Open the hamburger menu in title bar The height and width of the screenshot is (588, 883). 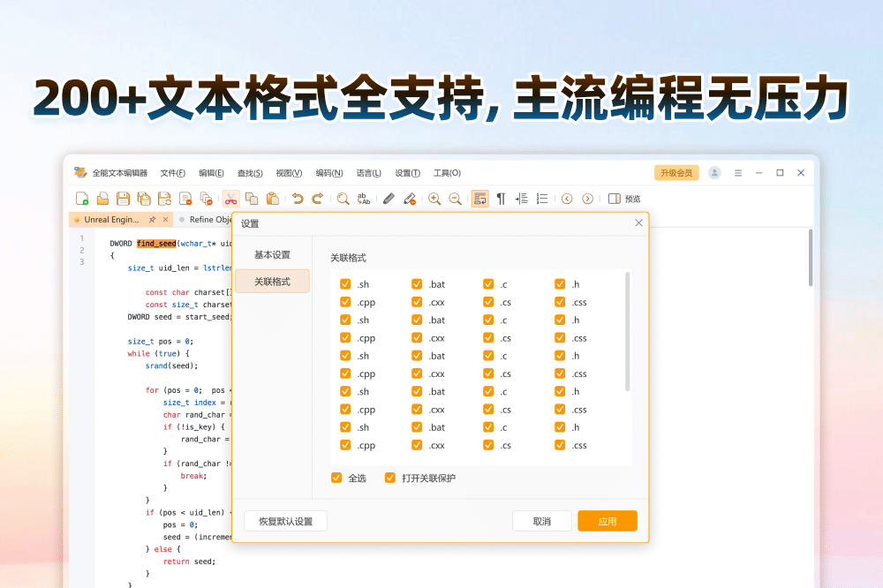coord(738,173)
